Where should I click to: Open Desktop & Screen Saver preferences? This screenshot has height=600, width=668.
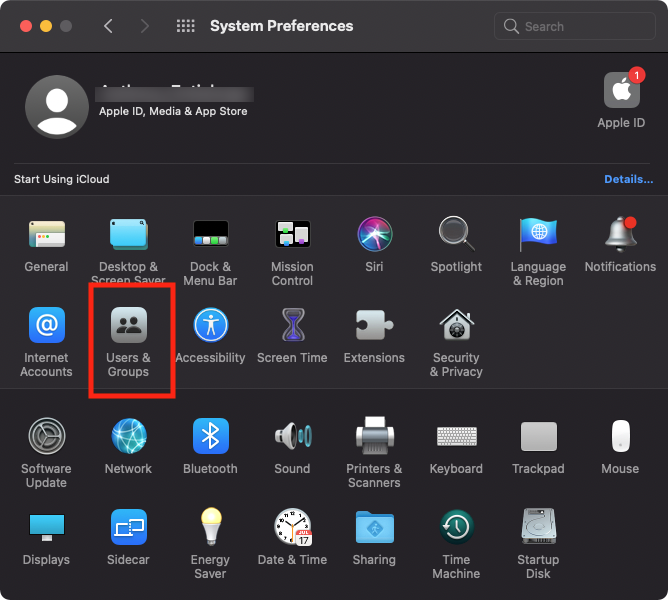[129, 234]
